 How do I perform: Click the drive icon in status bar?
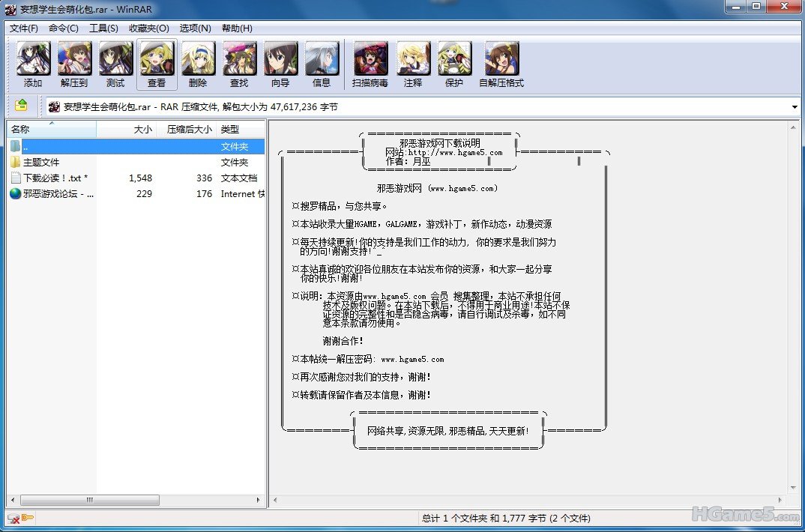coord(13,519)
